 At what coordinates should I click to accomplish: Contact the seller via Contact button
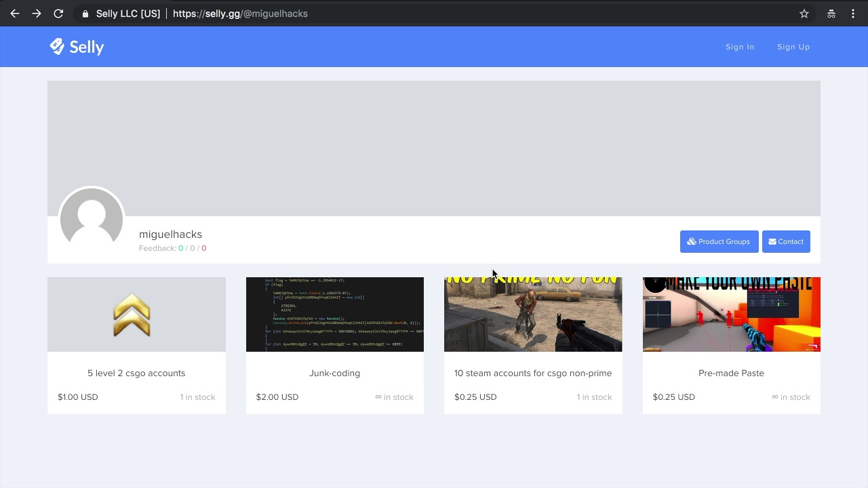[x=786, y=241]
